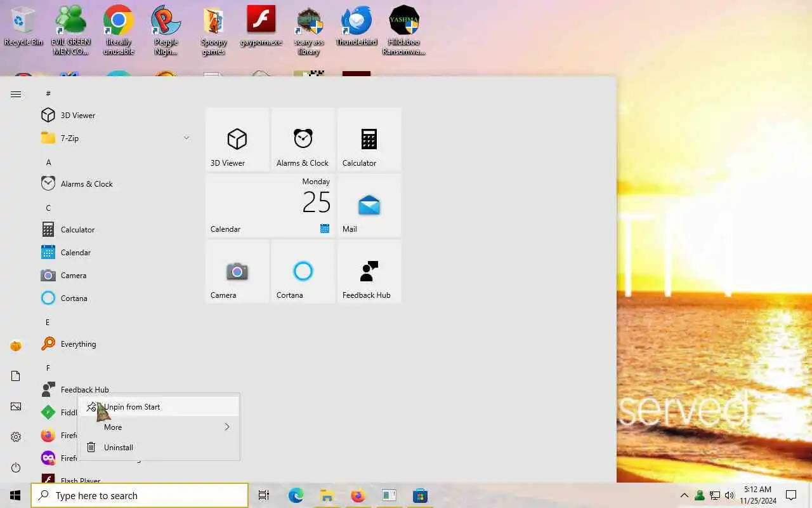The height and width of the screenshot is (508, 812).
Task: Click the 'C' letter header in app list
Action: pos(48,208)
